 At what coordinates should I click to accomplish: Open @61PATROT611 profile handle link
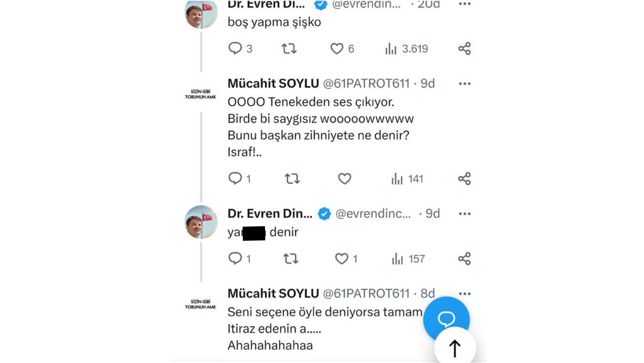[x=366, y=84]
